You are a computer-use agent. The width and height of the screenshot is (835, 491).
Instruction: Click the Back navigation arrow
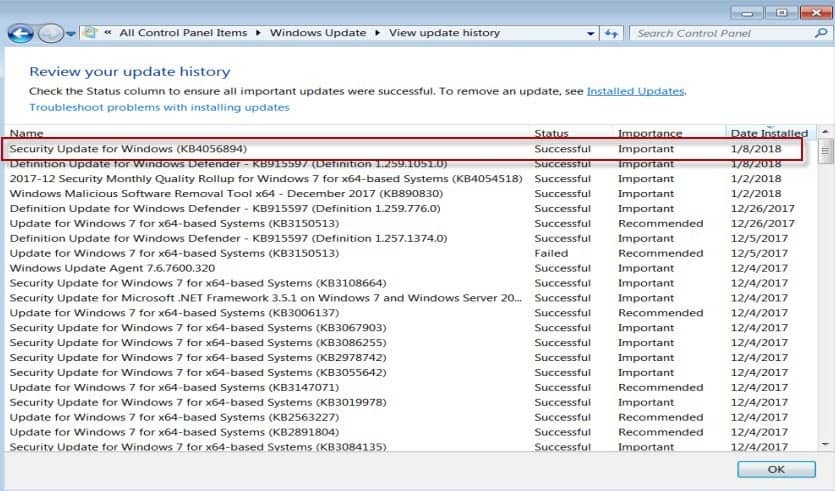pos(21,34)
